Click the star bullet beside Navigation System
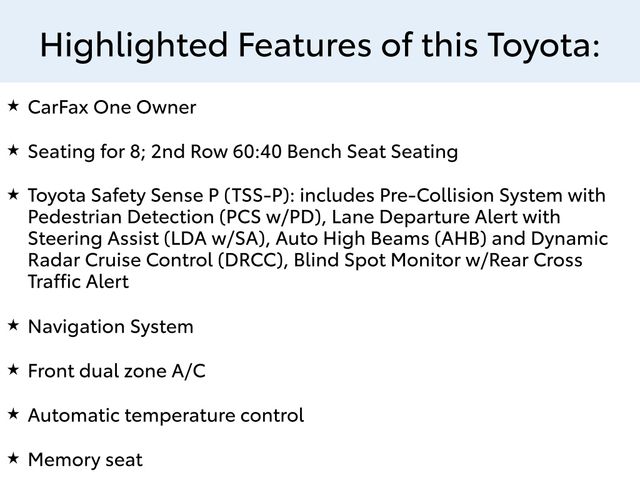The height and width of the screenshot is (480, 640). coord(13,324)
